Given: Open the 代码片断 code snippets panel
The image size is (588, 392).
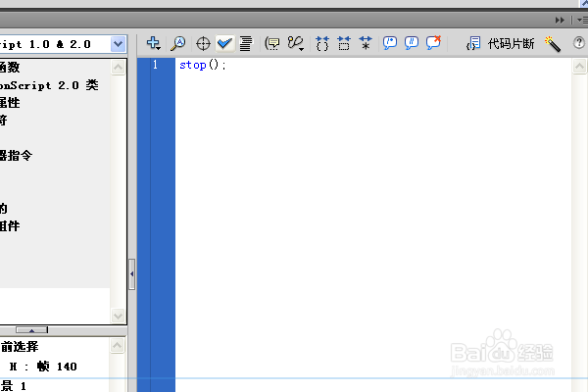Looking at the screenshot, I should coord(500,44).
